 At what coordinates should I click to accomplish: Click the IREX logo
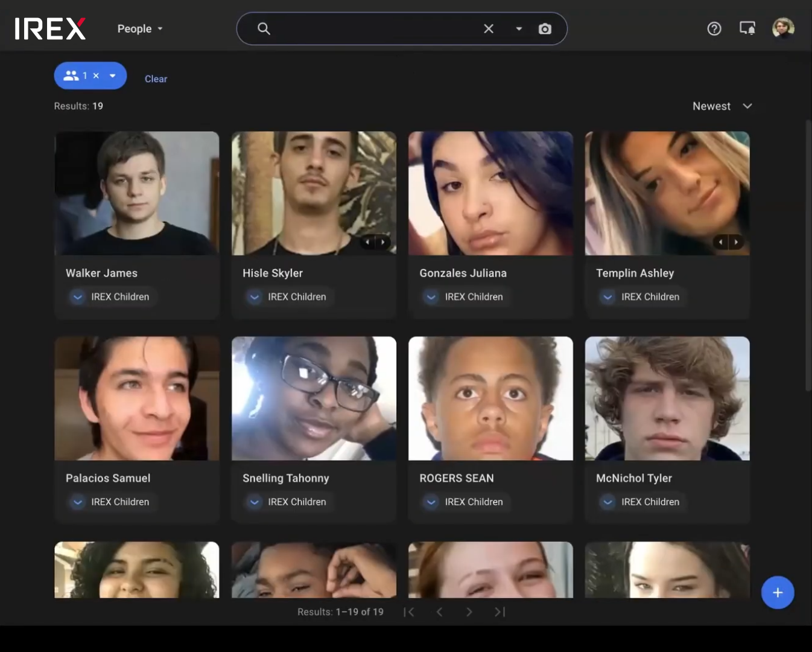pos(50,29)
